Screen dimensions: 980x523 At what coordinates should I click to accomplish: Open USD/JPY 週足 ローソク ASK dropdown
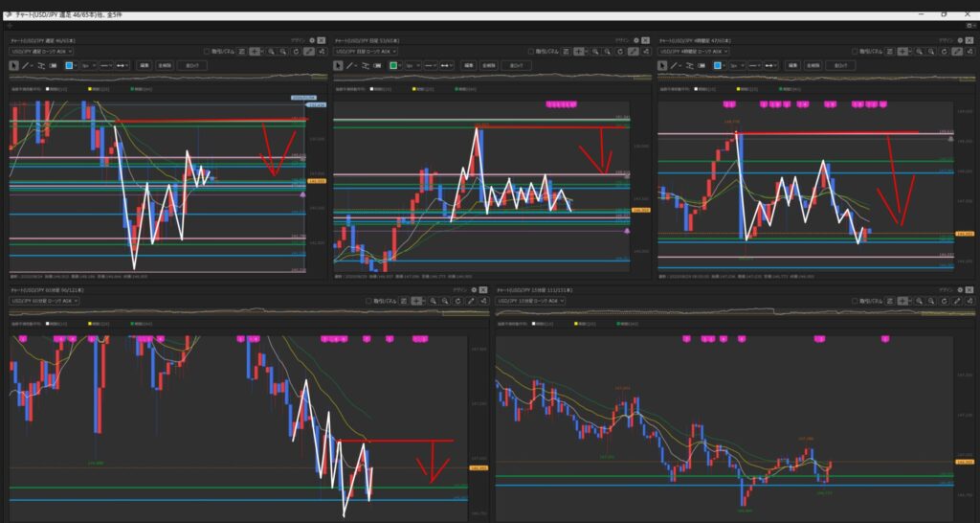tap(41, 52)
